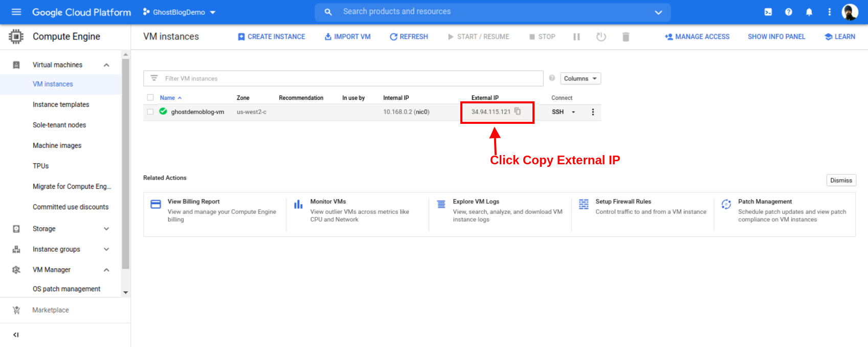Click zone us-west2-c cell
Viewport: 868px width, 347px height.
[251, 112]
